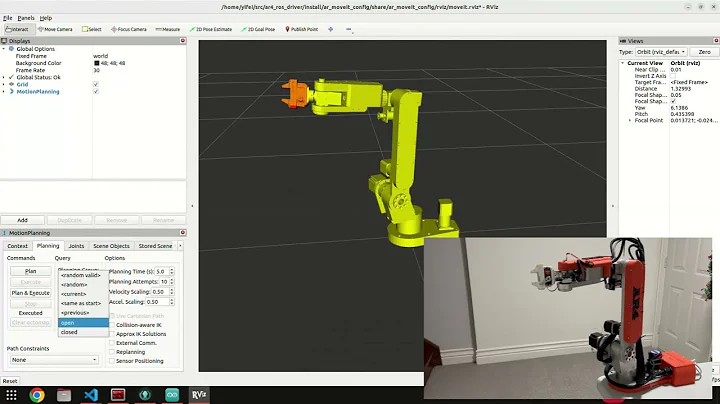Choose '<current>' goal state option

[83, 294]
